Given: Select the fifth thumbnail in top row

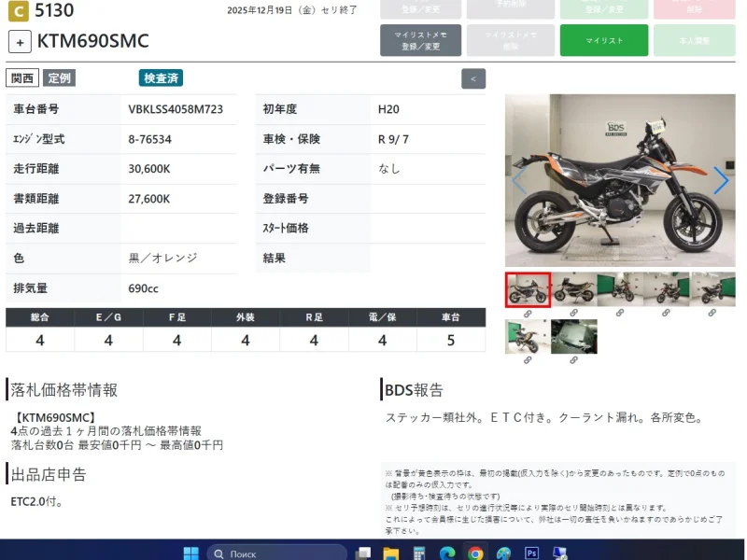Looking at the screenshot, I should (712, 289).
